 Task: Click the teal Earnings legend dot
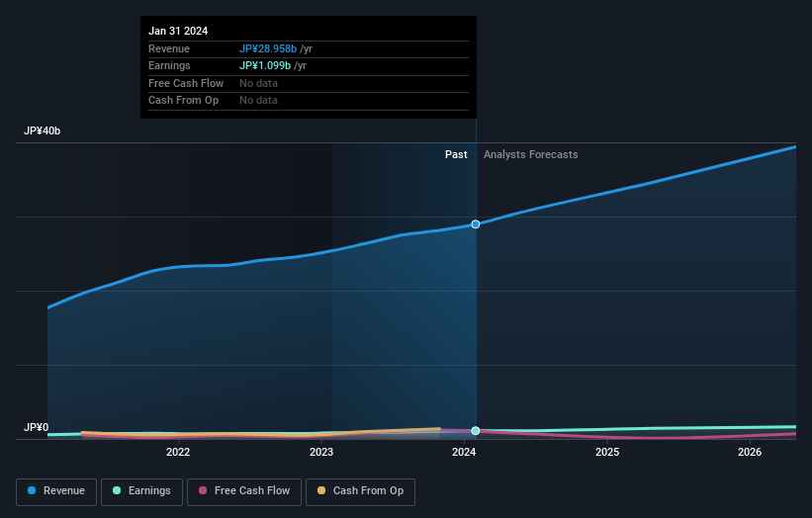117,490
